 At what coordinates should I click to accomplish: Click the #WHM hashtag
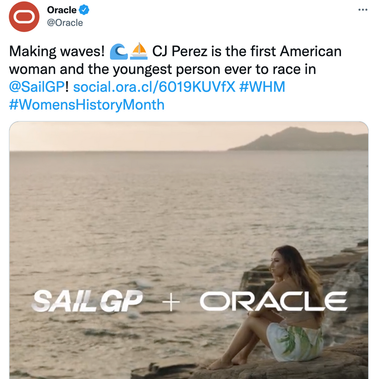pos(262,87)
